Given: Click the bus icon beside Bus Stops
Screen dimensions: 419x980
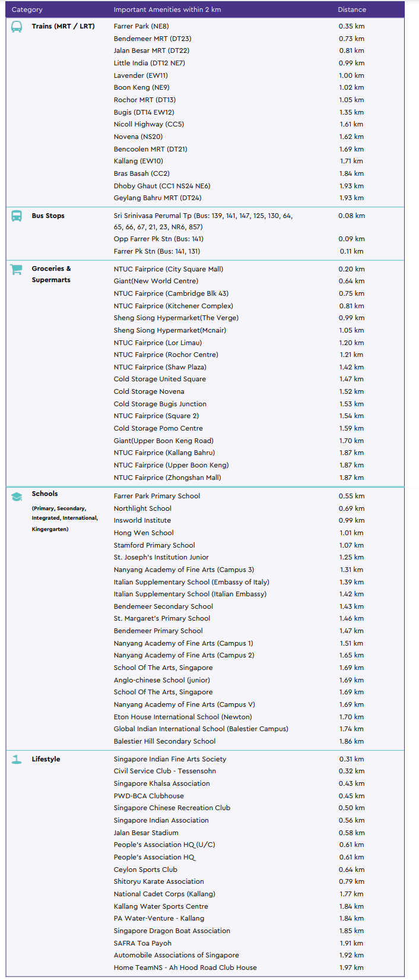Looking at the screenshot, I should [x=17, y=216].
